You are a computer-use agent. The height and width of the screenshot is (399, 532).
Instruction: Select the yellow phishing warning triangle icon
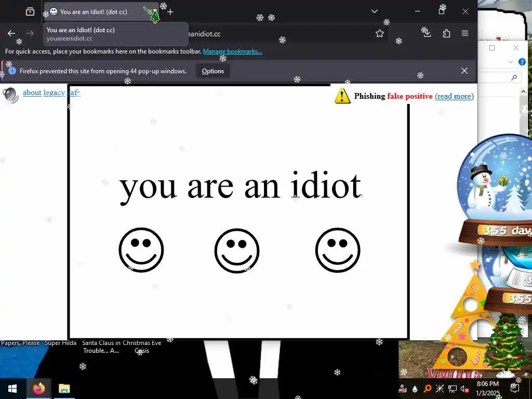click(342, 96)
